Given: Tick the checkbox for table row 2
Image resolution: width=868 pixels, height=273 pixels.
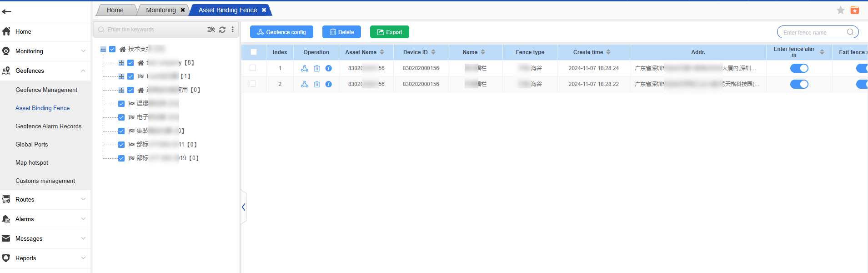Looking at the screenshot, I should (x=253, y=84).
